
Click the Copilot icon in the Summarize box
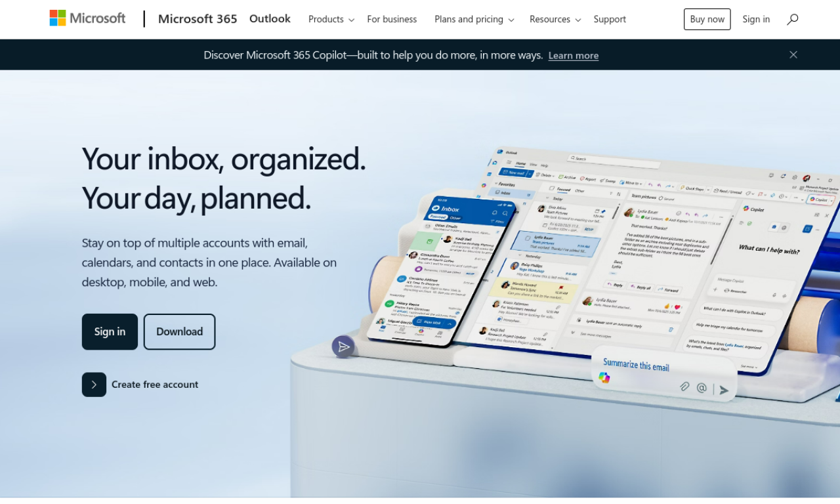604,377
